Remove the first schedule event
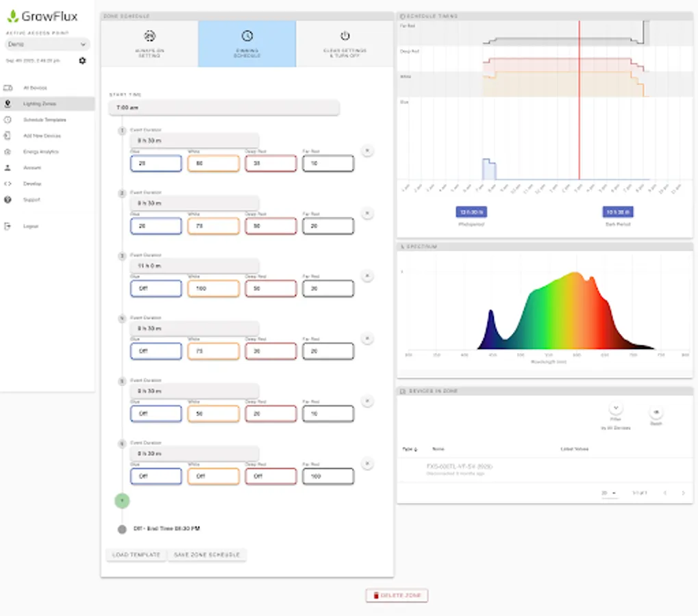 (x=367, y=151)
